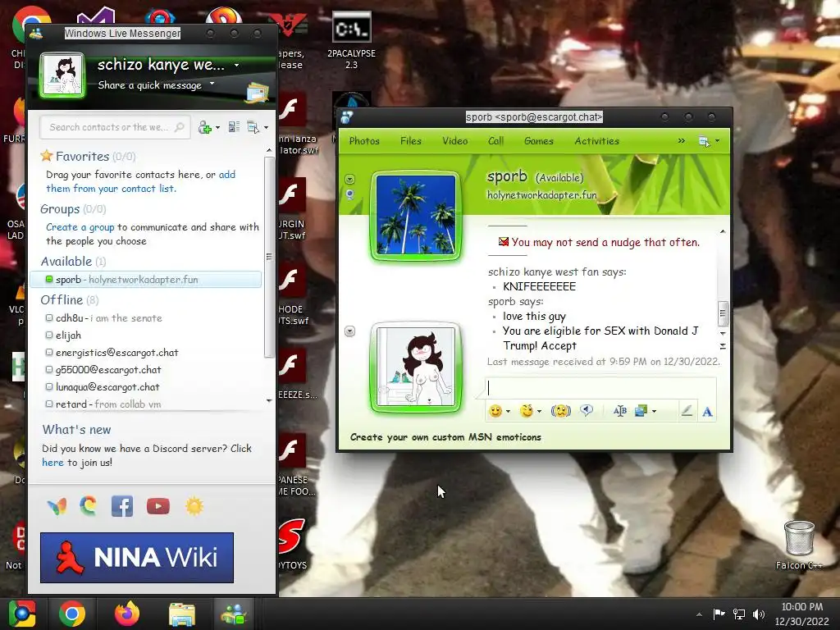Click the contact list vertical scrollbar
Image resolution: width=840 pixels, height=630 pixels.
[x=269, y=257]
